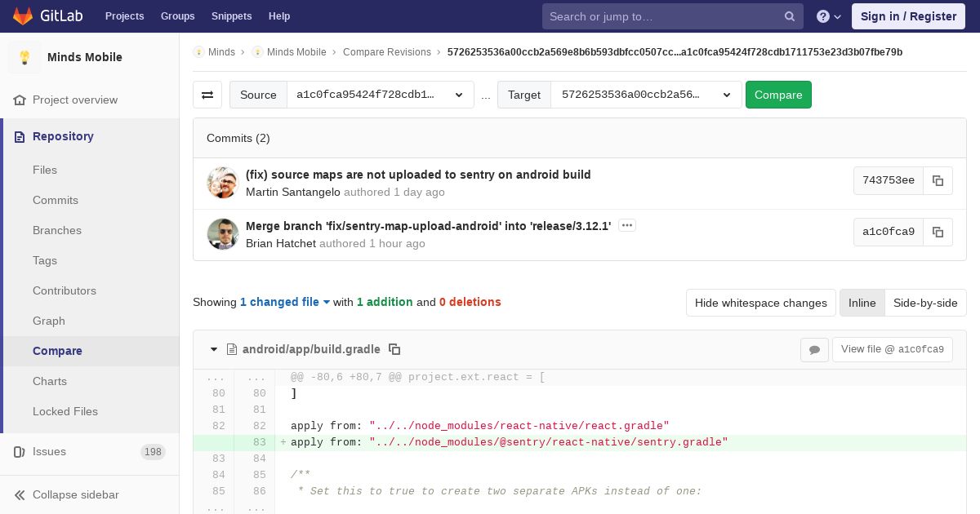
Task: Collapse the sidebar
Action: 75,494
